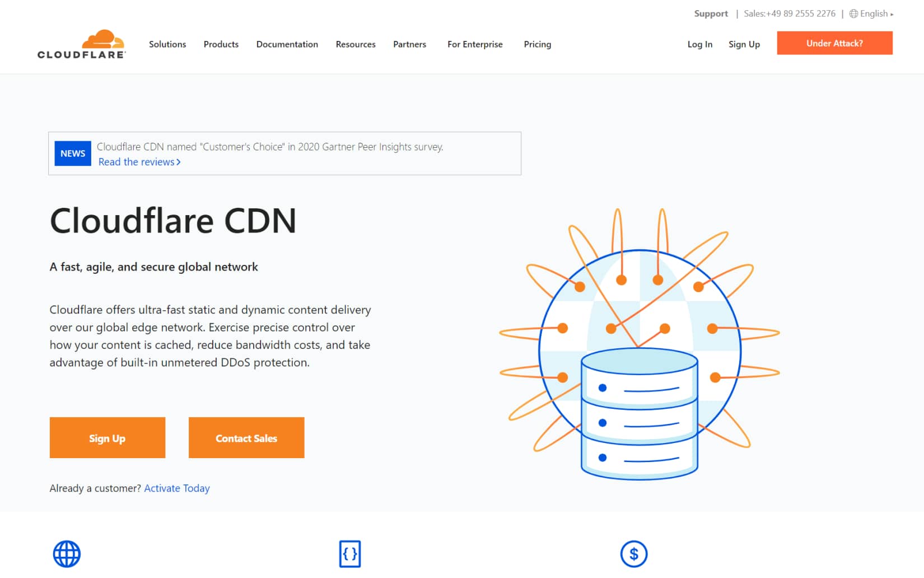Screen dimensions: 924x578
Task: Click the globe icon next to English
Action: 853,13
